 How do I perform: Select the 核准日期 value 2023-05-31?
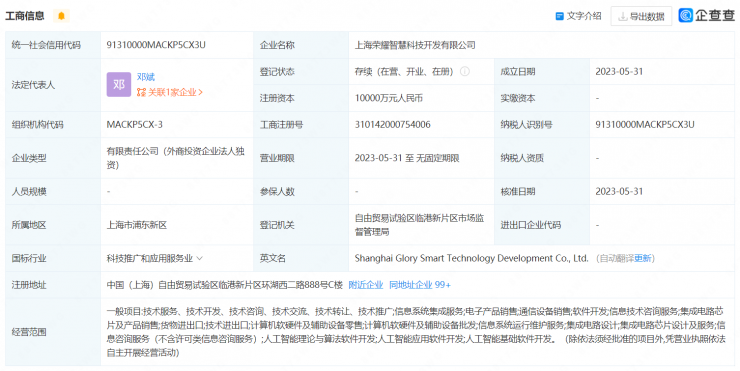pyautogui.click(x=619, y=192)
